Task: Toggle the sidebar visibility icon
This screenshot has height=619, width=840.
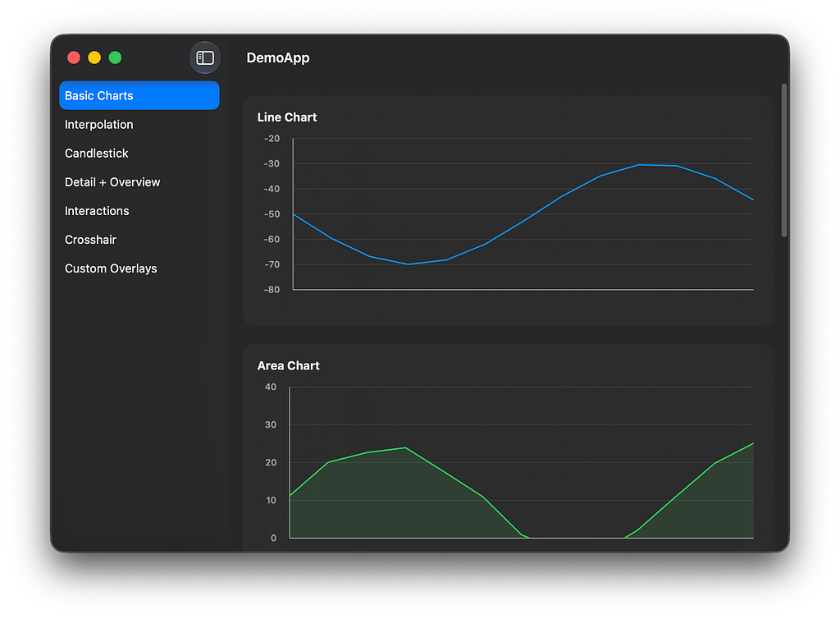Action: [x=204, y=57]
